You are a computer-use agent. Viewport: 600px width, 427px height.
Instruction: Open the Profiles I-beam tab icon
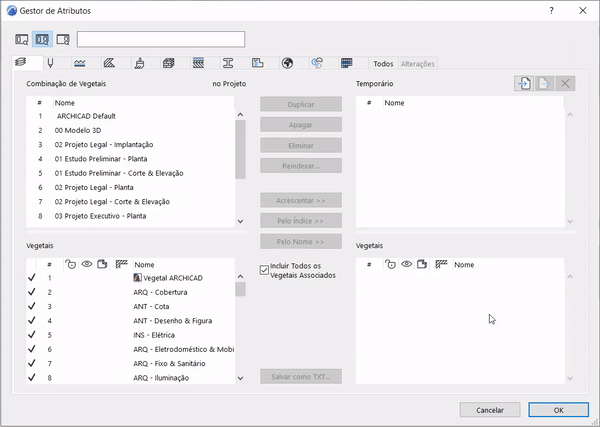click(x=228, y=63)
